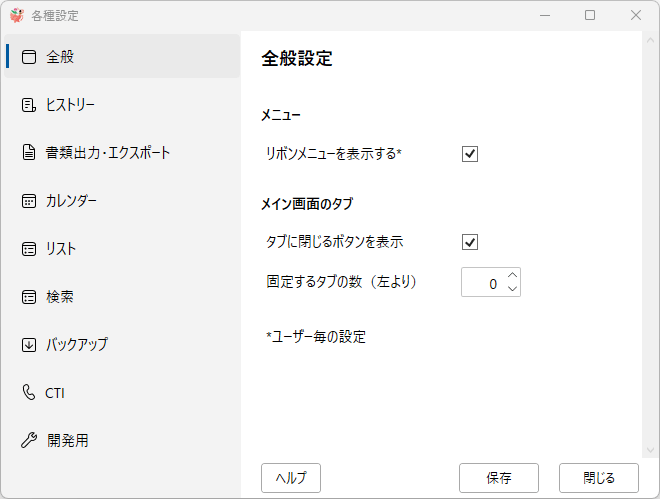The image size is (660, 499).
Task: Open バックアップ via its download icon
Action: (x=29, y=345)
